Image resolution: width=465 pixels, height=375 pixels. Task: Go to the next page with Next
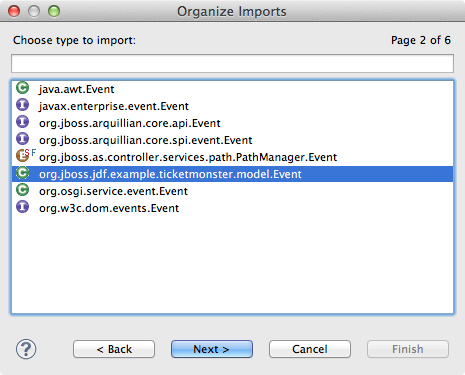coord(212,349)
